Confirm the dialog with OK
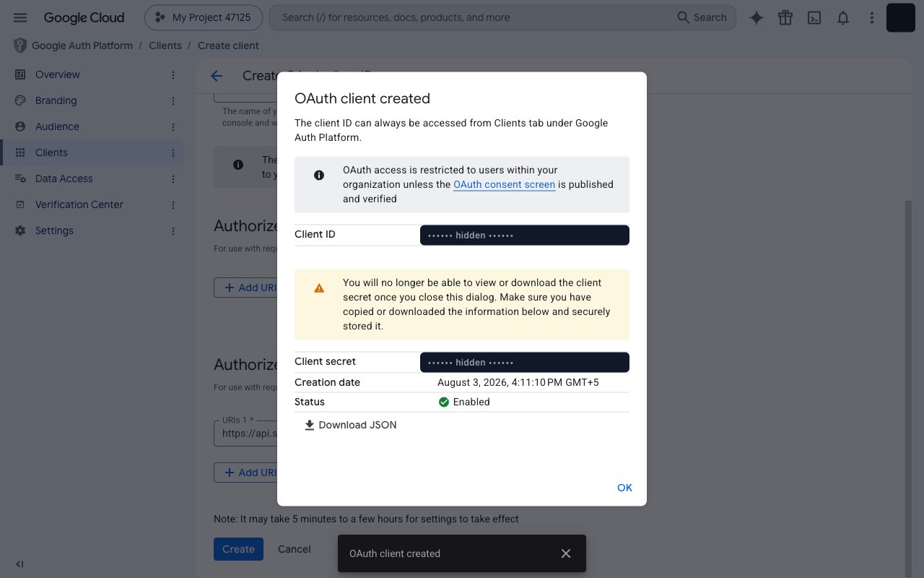 (624, 488)
